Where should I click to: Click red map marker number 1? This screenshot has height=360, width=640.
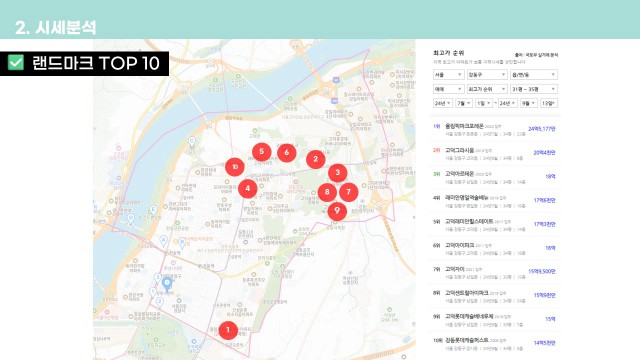click(228, 330)
